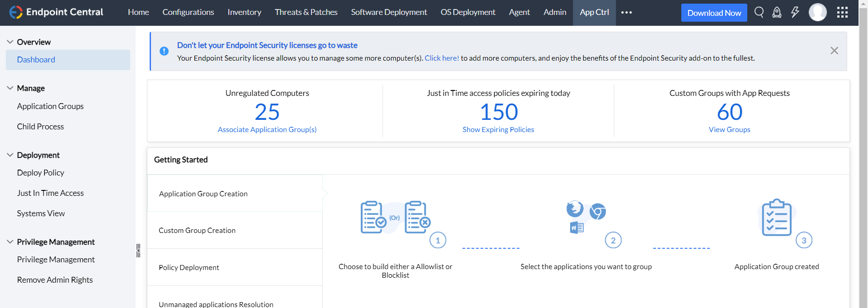Open the apps grid icon
This screenshot has height=308, width=868.
coord(842,12)
